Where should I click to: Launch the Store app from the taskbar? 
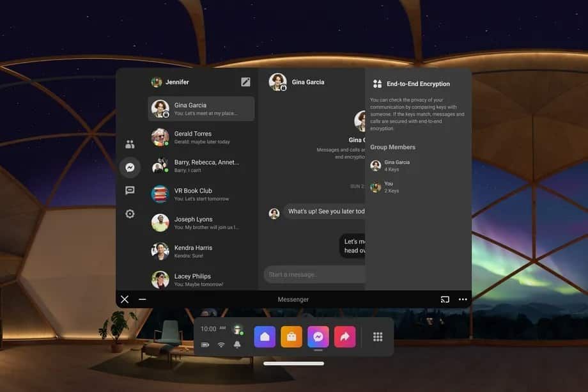coord(291,336)
